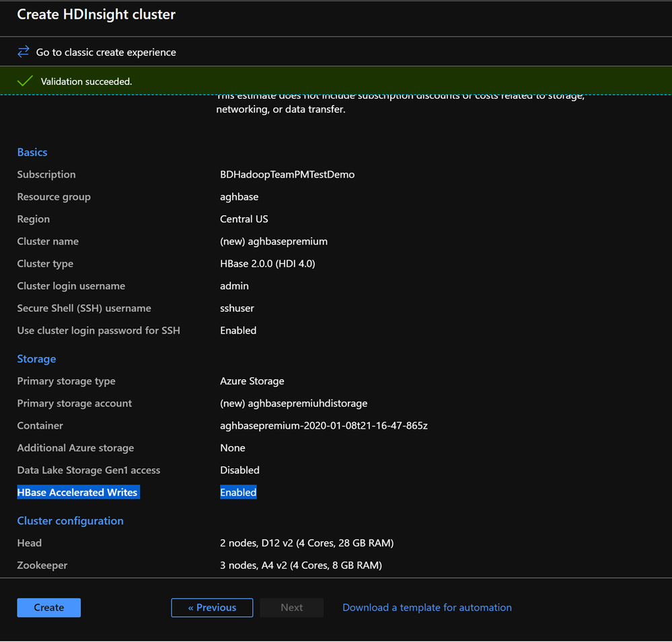Screen dimensions: 672x642
Task: Select 'Disabled' value for Gen1 access
Action: point(239,470)
